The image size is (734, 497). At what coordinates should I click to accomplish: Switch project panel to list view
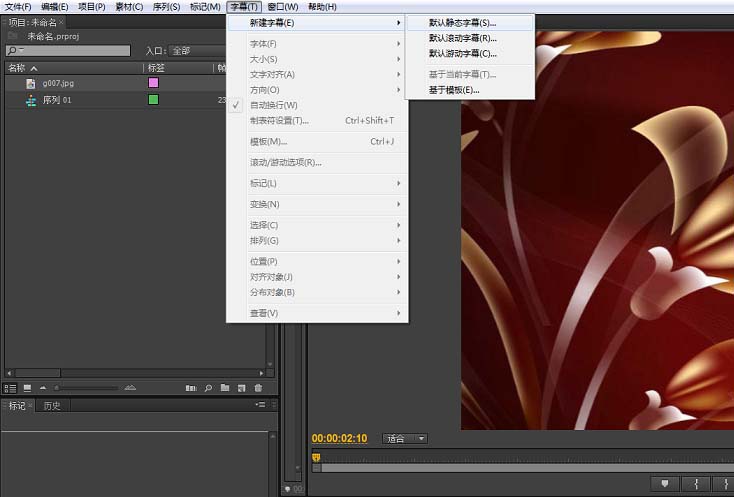click(x=10, y=387)
